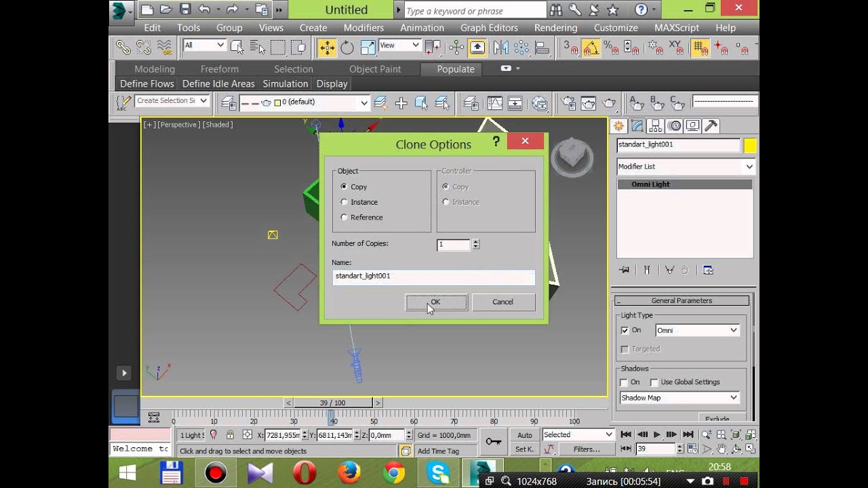Click the Percent Snap toggle icon

tap(611, 47)
